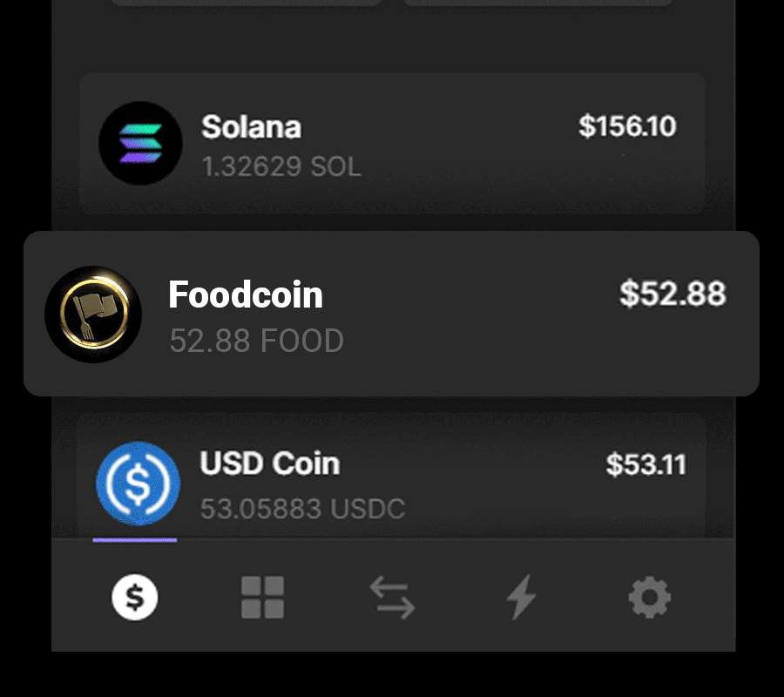Click the purple active tab indicator
784x697 pixels.
point(134,540)
